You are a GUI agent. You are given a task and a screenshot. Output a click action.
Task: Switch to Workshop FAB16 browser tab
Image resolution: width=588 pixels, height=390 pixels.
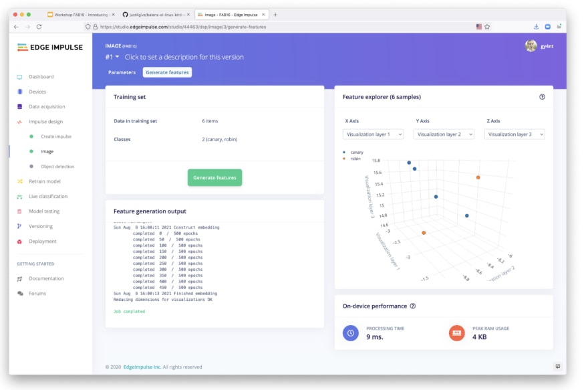(81, 15)
